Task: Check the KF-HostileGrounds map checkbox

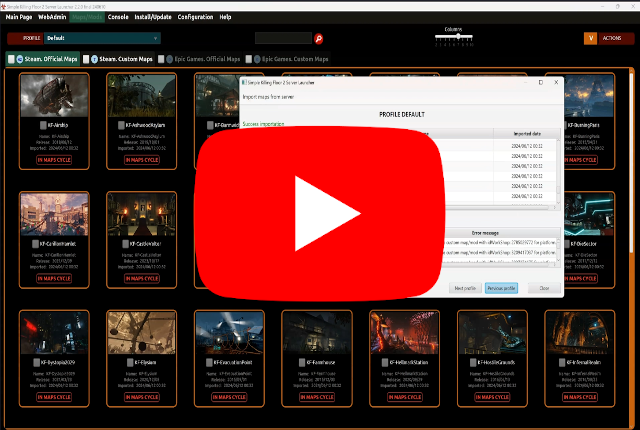Action: 473,362
